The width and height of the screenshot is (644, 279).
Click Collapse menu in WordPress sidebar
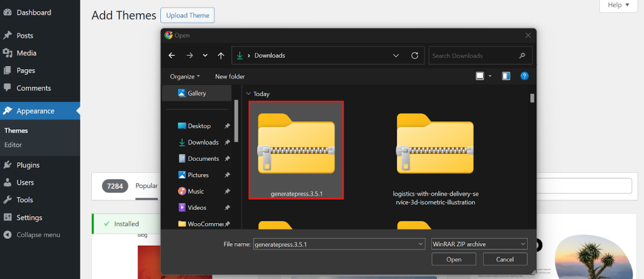click(38, 235)
